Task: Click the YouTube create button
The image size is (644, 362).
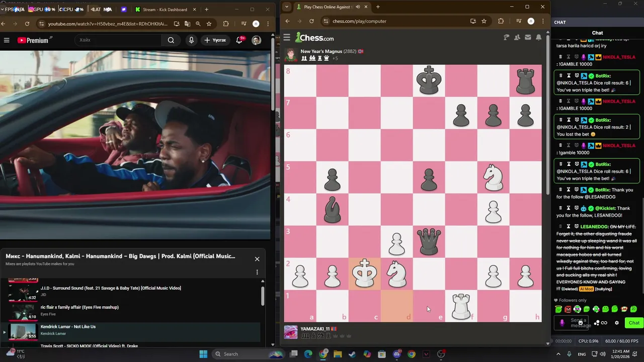Action: (x=215, y=40)
